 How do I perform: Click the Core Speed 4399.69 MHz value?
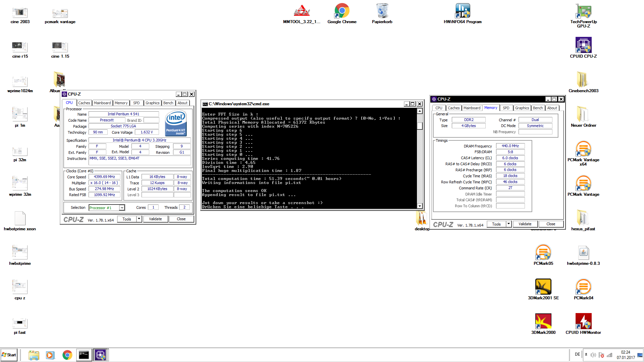(x=104, y=177)
